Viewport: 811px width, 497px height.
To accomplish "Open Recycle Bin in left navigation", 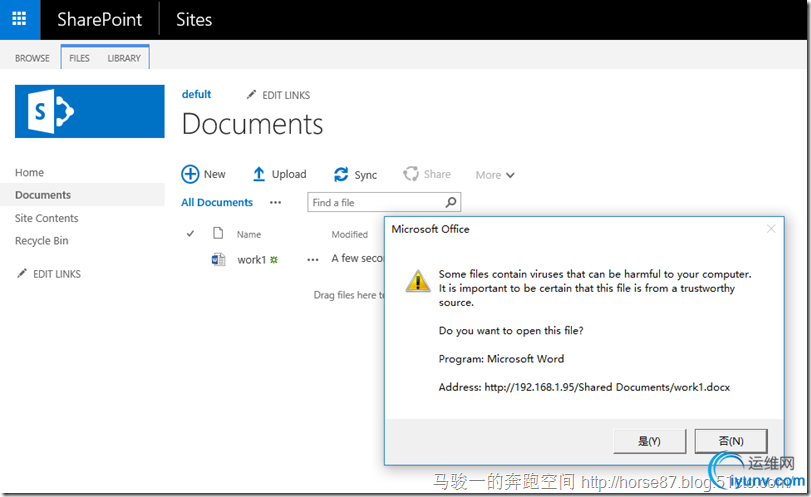I will tap(41, 240).
